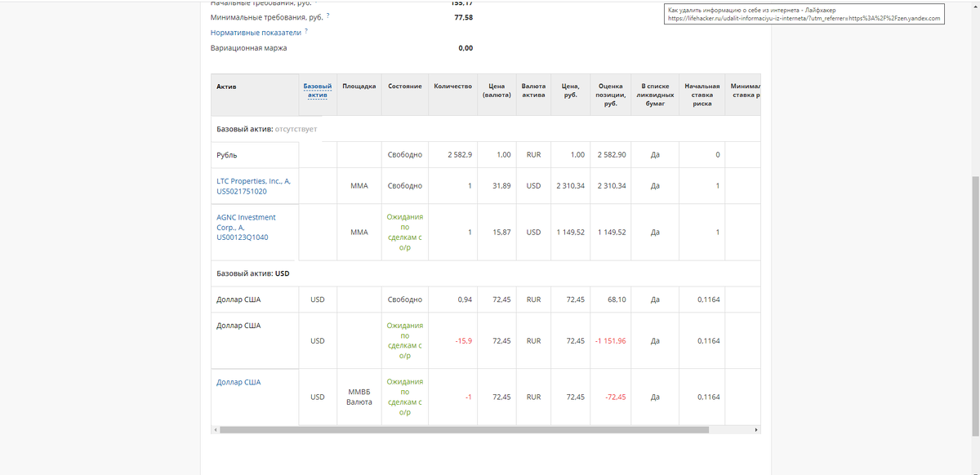Click В списке ликвидных бумаг header
This screenshot has height=475, width=980.
point(655,95)
